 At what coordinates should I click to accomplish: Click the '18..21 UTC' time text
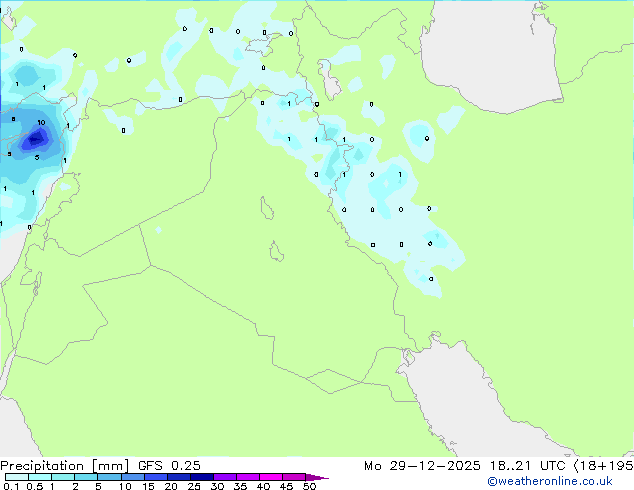tap(528, 466)
